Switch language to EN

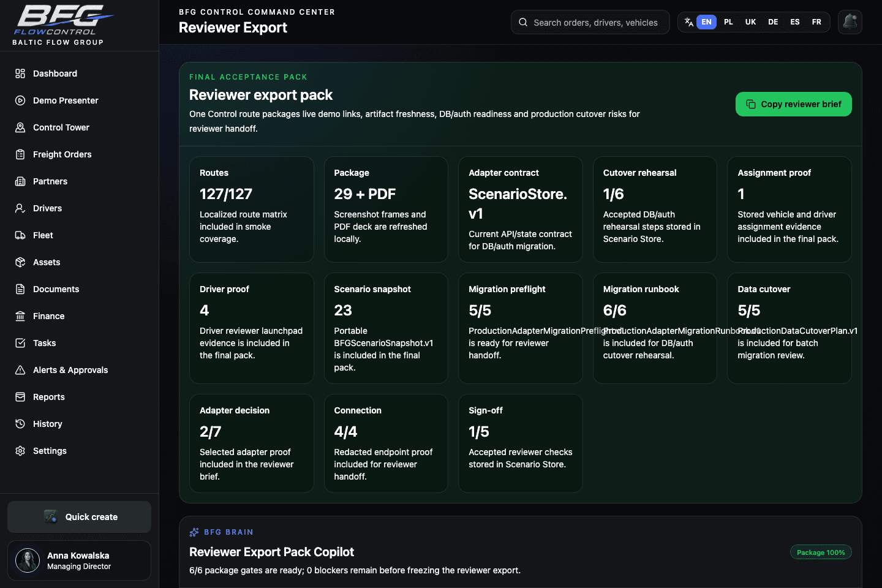pyautogui.click(x=706, y=22)
